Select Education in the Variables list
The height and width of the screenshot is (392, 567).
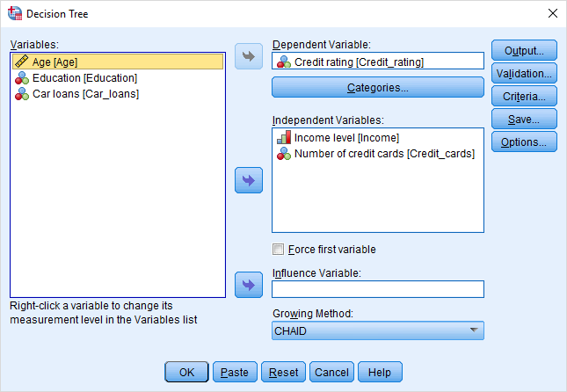[84, 78]
